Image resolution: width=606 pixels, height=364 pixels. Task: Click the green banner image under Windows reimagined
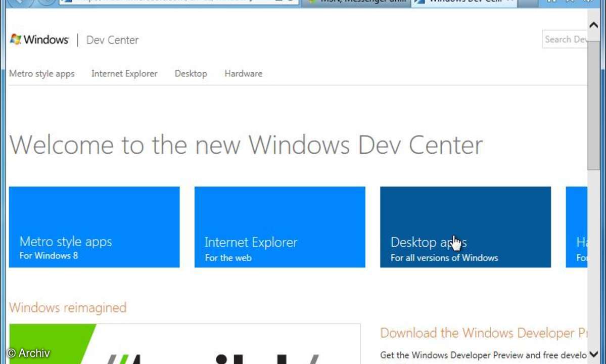185,344
